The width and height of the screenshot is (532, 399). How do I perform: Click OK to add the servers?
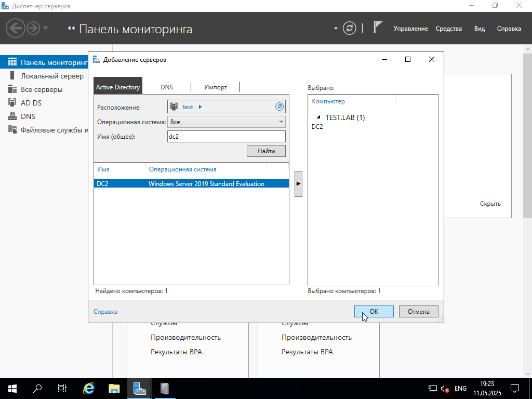374,312
